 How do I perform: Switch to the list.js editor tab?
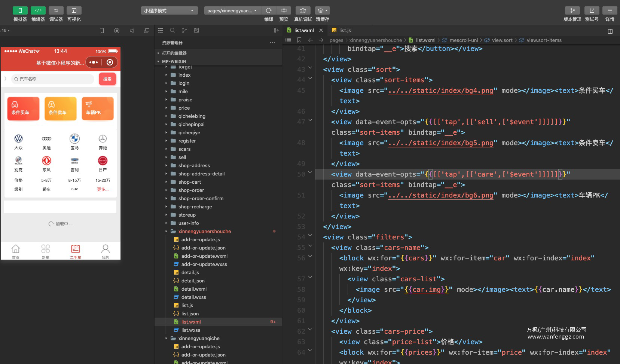click(x=345, y=30)
